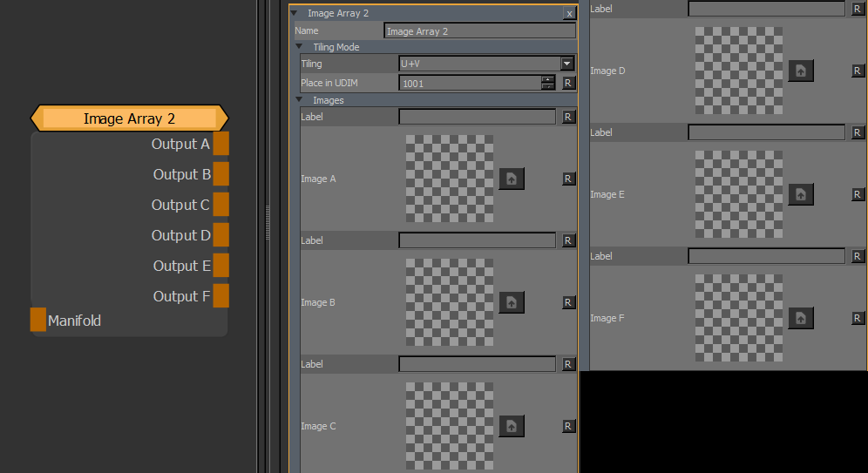The image size is (868, 473).
Task: Click the Manifold input port
Action: (x=38, y=320)
